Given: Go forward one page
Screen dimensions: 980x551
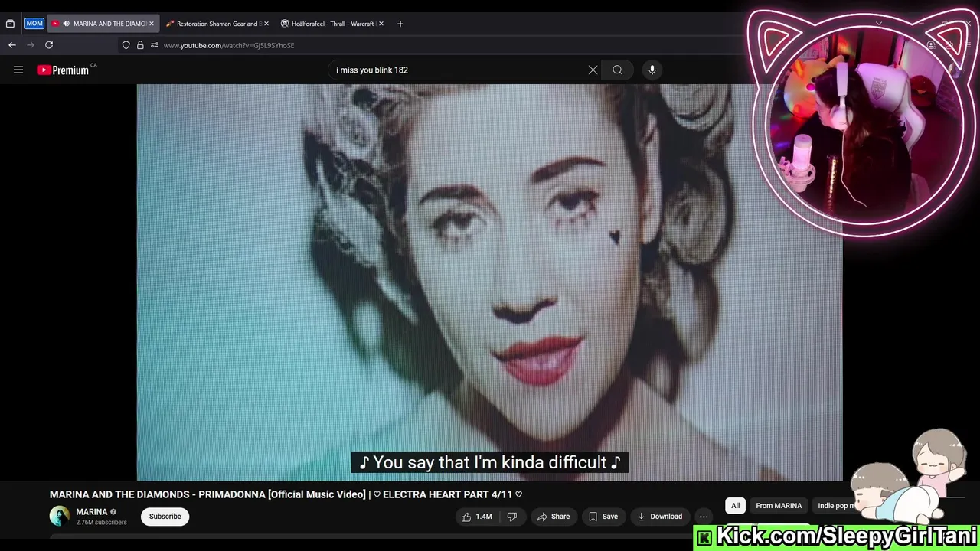Looking at the screenshot, I should click(31, 45).
